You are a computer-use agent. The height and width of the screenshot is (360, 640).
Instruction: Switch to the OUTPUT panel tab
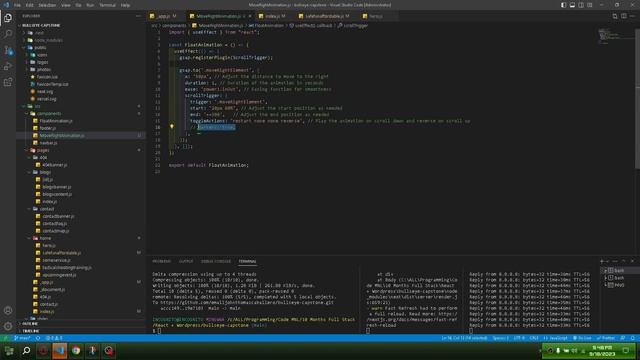[x=186, y=261]
